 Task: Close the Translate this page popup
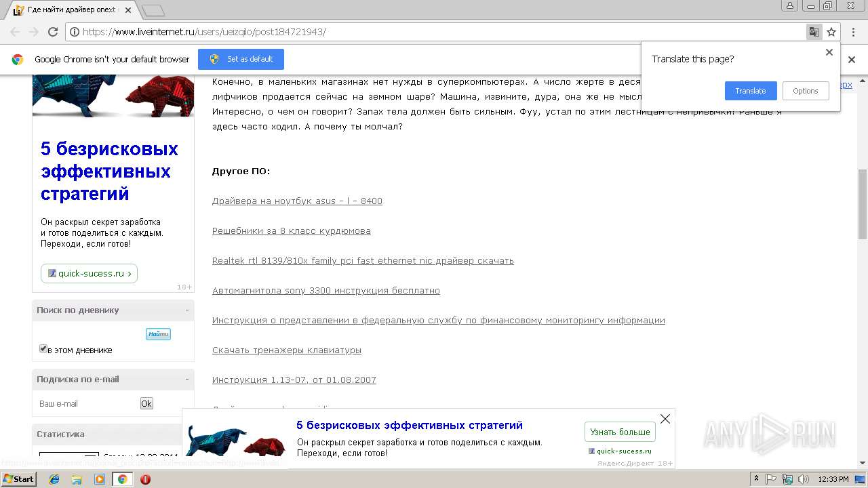[x=829, y=52]
